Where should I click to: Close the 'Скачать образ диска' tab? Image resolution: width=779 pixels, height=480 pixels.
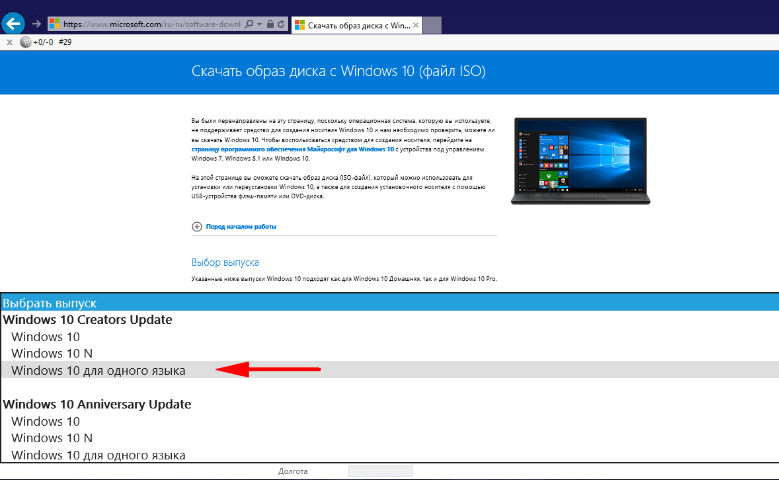pyautogui.click(x=416, y=25)
